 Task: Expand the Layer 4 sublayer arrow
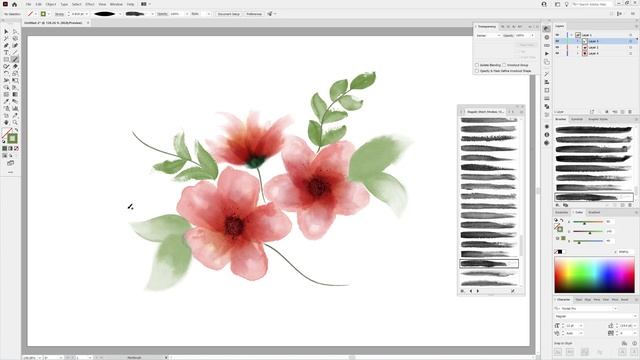pyautogui.click(x=578, y=53)
